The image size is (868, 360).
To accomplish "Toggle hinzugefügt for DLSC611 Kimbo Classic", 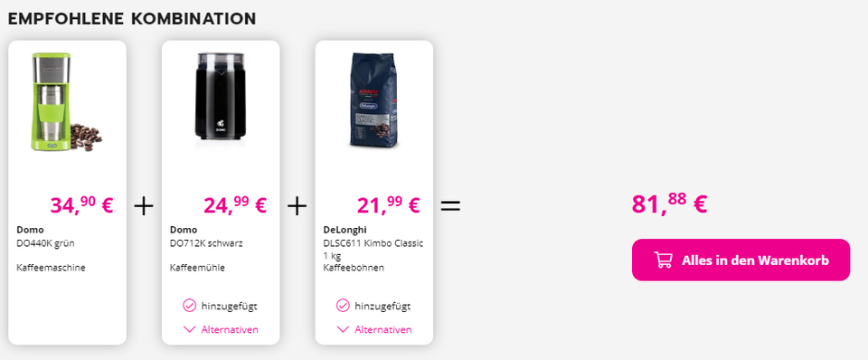I will click(373, 306).
